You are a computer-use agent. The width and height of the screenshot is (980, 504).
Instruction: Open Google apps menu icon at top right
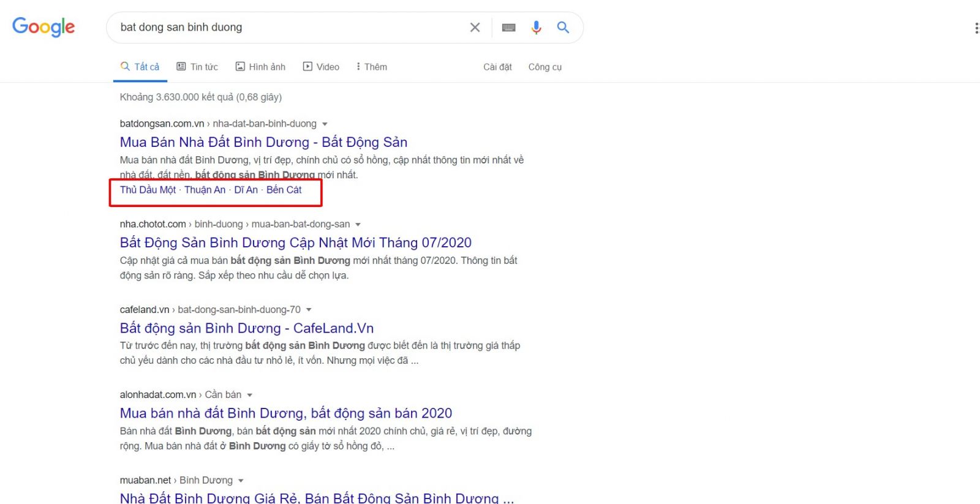pos(976,28)
